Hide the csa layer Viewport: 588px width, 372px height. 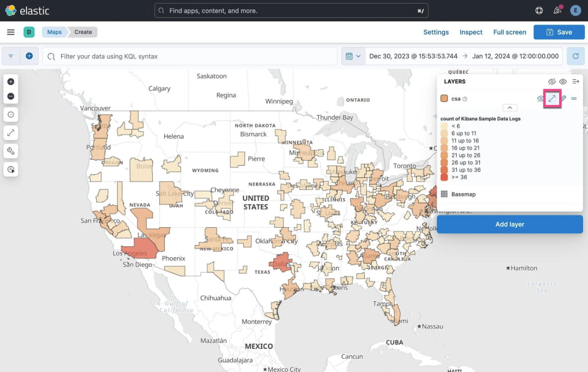coord(541,99)
